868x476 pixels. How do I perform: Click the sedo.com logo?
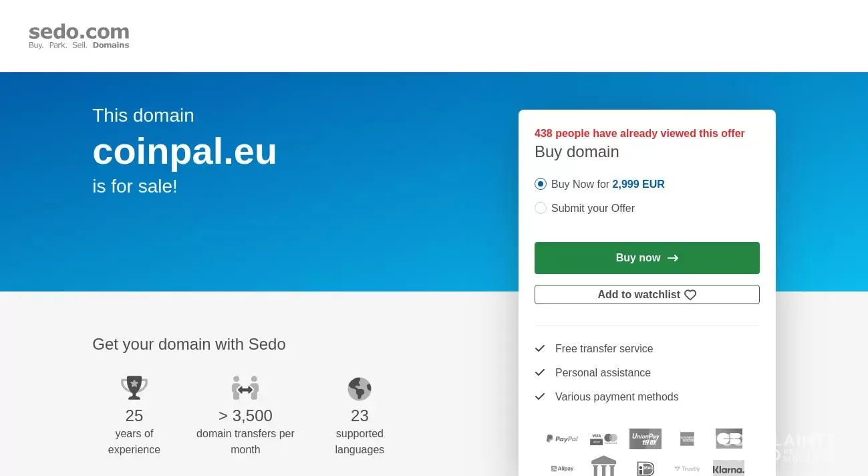pyautogui.click(x=79, y=37)
